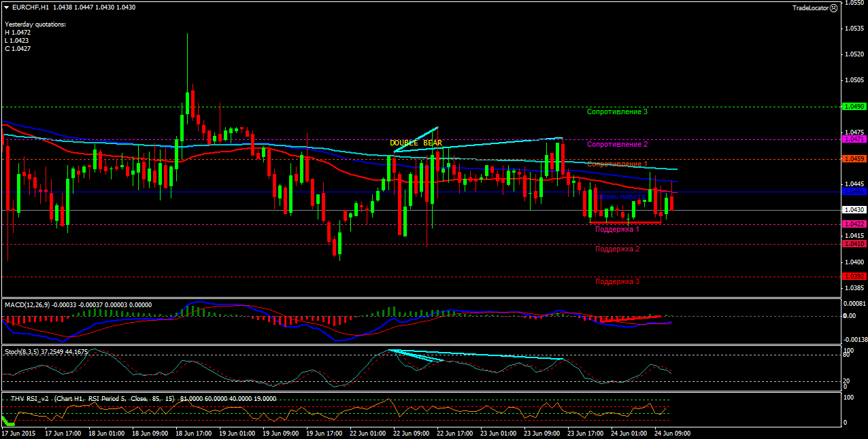Screen dimensions: 868x439
Task: Select the dark red 1.0392 price tag
Action: click(854, 277)
